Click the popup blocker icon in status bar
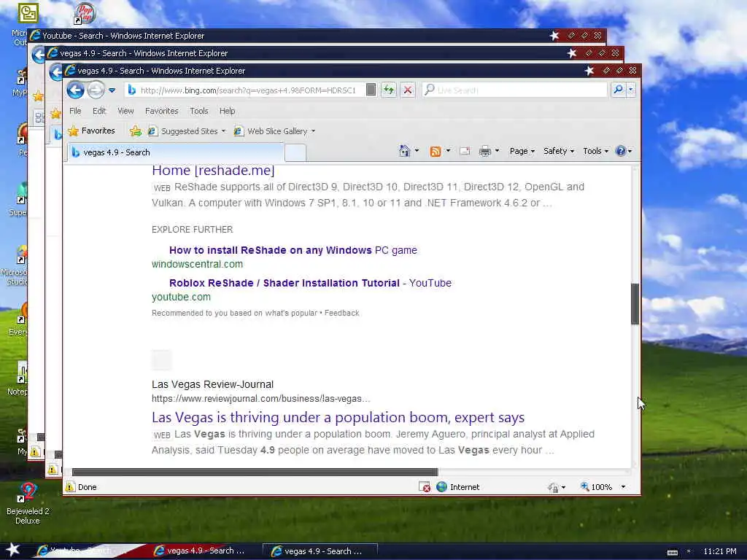 424,486
